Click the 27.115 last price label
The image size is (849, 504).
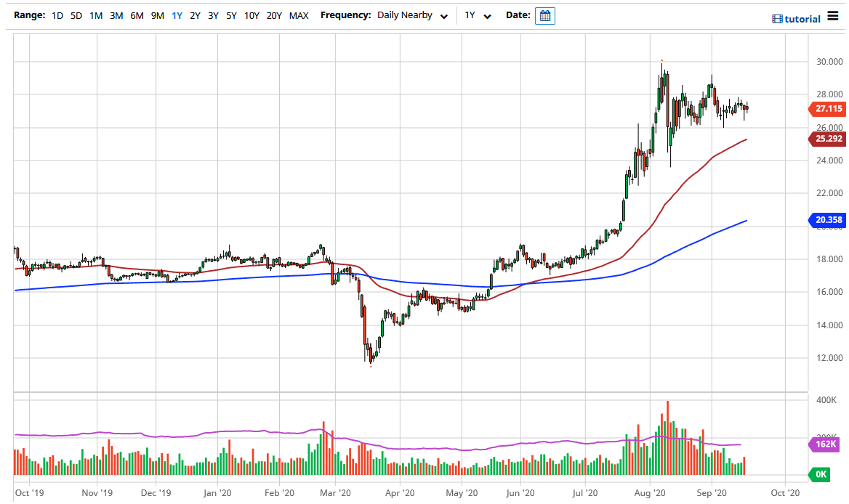(828, 109)
